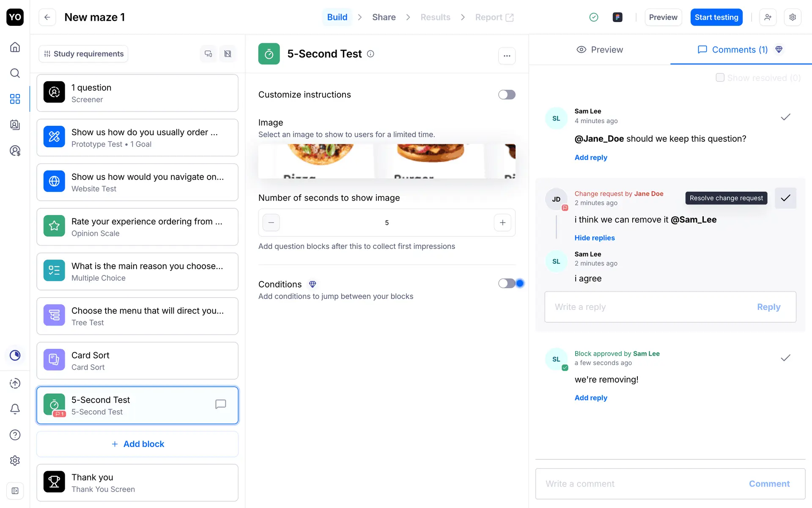Viewport: 812px width, 508px height.
Task: Switch to the Preview tab
Action: [x=600, y=50]
